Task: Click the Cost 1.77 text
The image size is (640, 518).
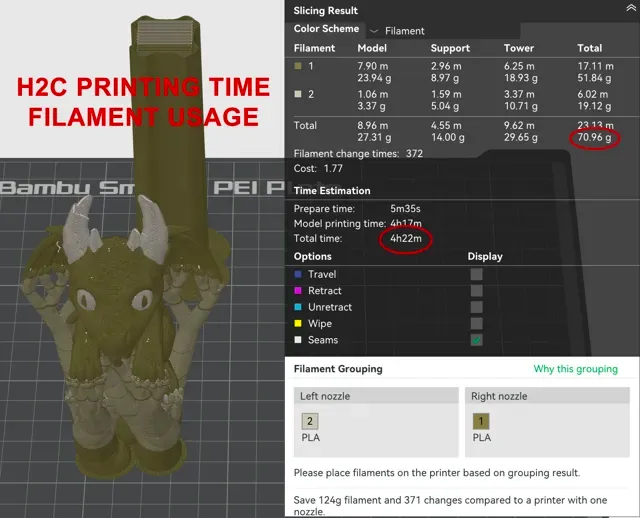Action: 318,169
